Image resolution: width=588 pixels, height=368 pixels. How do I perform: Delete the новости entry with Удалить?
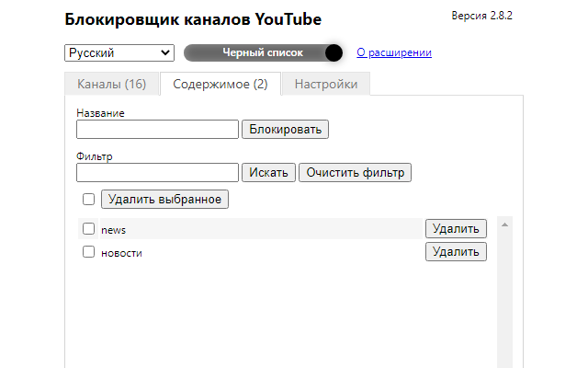point(456,251)
